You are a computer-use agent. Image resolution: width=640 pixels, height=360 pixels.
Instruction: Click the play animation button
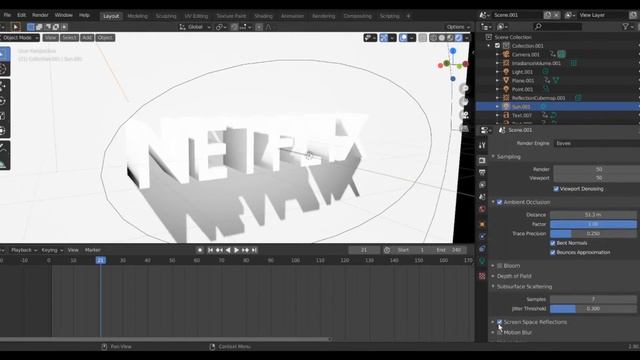click(x=236, y=250)
